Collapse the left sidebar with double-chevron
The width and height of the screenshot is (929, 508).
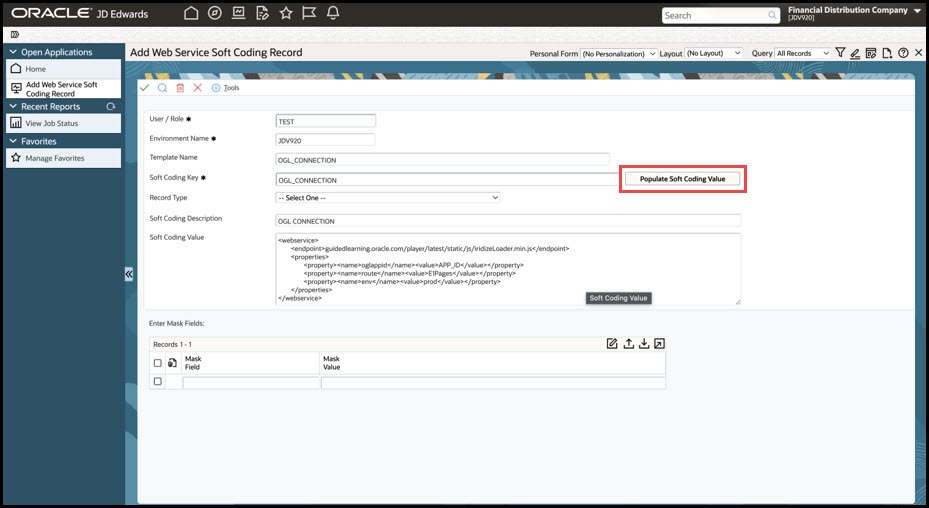click(x=129, y=274)
